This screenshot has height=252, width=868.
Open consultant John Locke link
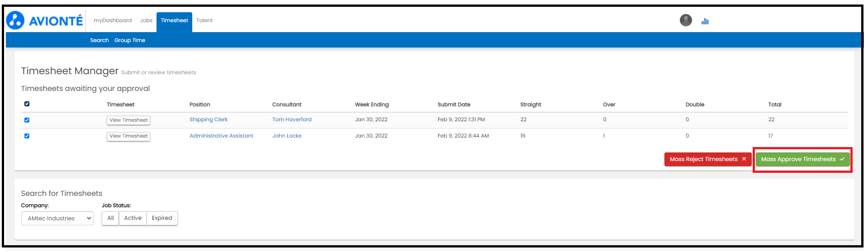click(287, 136)
